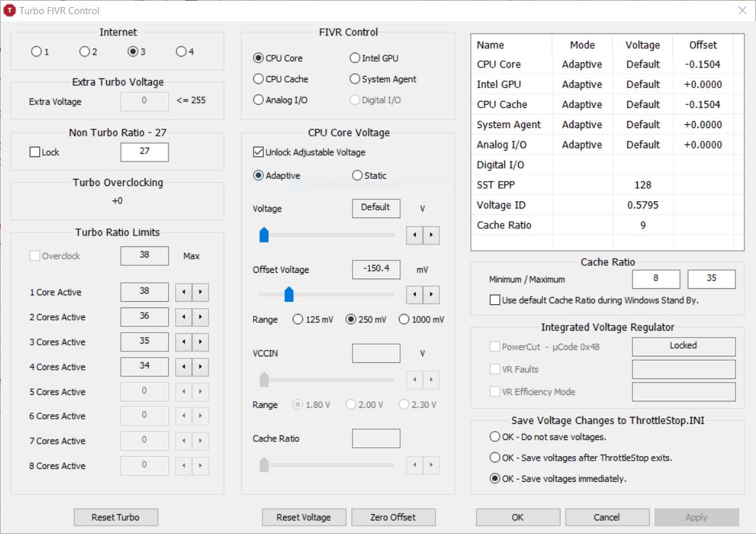Image resolution: width=756 pixels, height=534 pixels.
Task: Increase the 2 Cores Active ratio arrow
Action: 201,317
